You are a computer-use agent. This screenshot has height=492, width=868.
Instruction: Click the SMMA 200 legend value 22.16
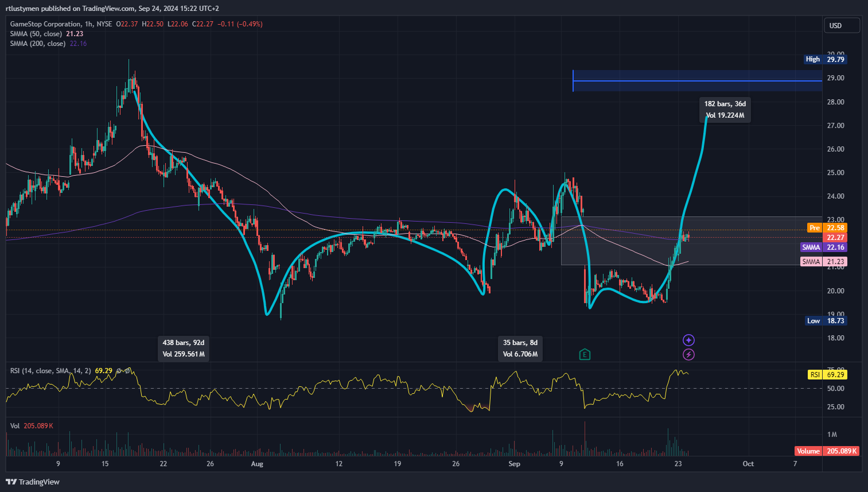point(78,44)
